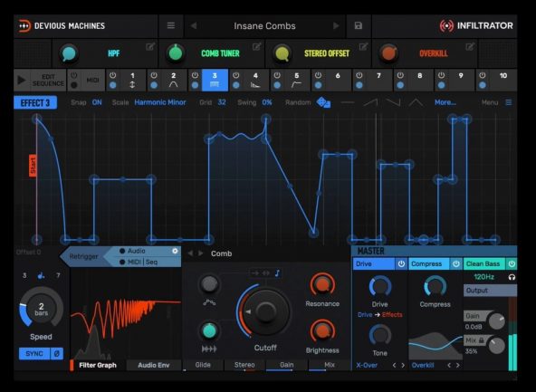Viewport: 536px width, 392px height.
Task: Step Overkill to previous with left chevron
Action: (x=449, y=366)
